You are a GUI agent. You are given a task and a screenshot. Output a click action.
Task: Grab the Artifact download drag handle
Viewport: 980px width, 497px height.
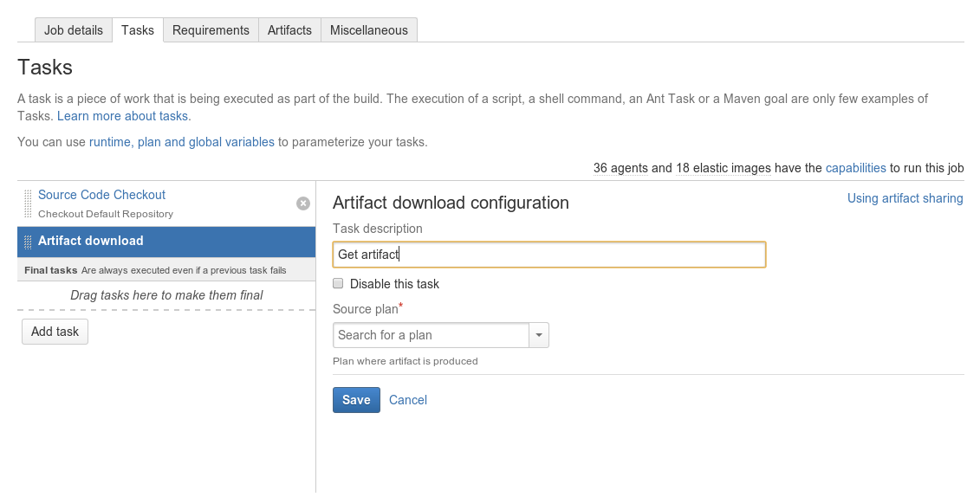click(28, 242)
